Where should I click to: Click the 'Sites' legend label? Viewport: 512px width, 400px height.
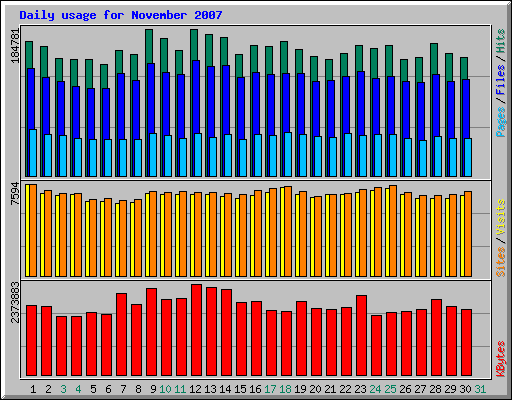point(501,262)
